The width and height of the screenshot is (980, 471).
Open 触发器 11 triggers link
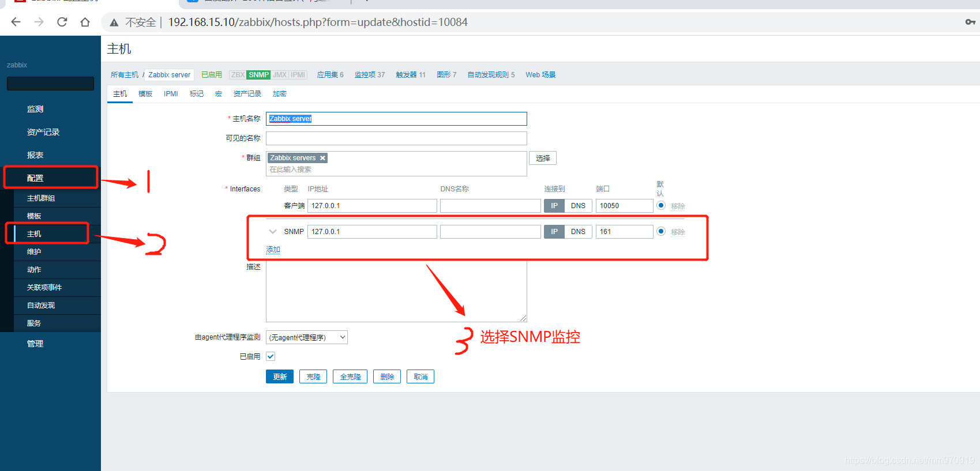(x=411, y=75)
